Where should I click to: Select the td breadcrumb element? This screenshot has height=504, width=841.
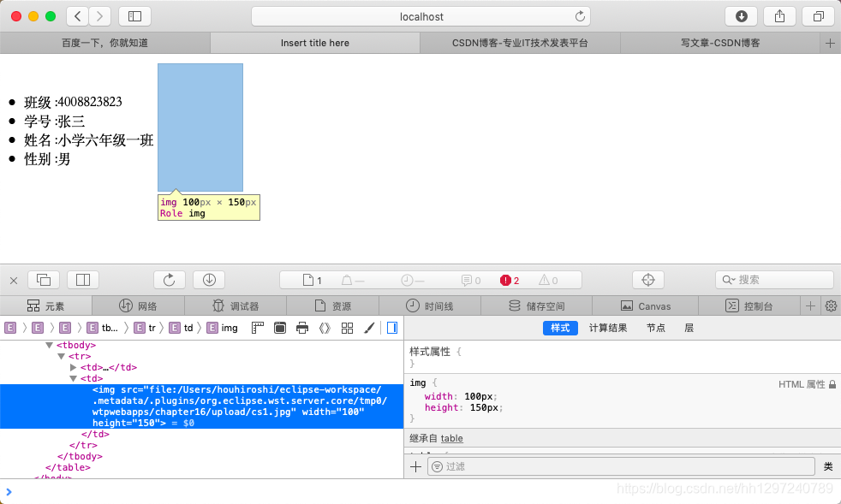182,328
